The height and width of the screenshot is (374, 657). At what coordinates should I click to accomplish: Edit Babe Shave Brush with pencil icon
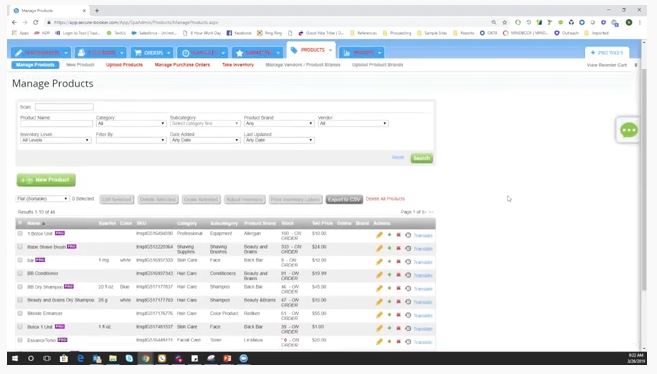pos(379,248)
